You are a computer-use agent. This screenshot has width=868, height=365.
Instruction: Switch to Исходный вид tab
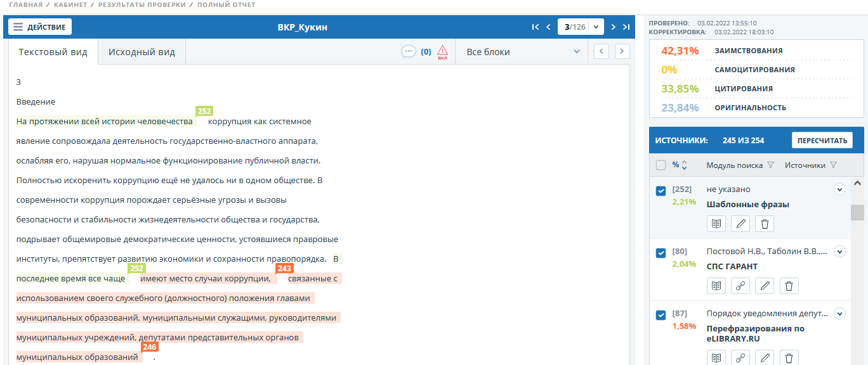[x=141, y=52]
